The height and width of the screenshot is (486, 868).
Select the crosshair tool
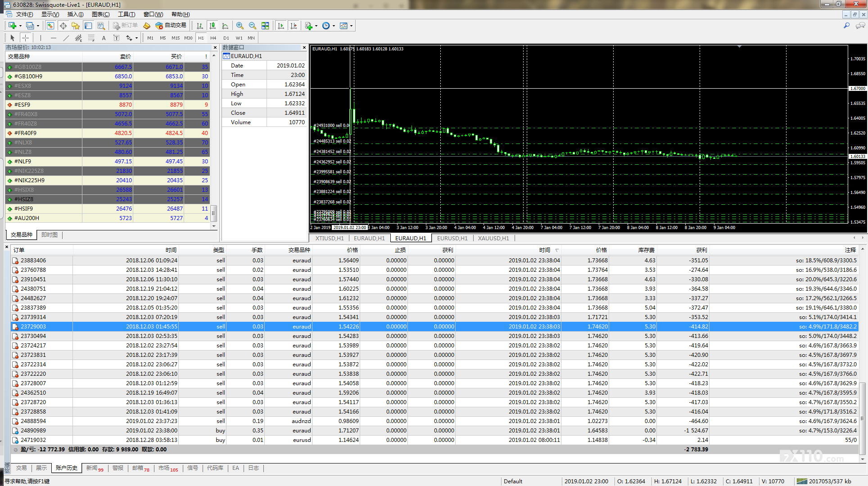pos(26,38)
